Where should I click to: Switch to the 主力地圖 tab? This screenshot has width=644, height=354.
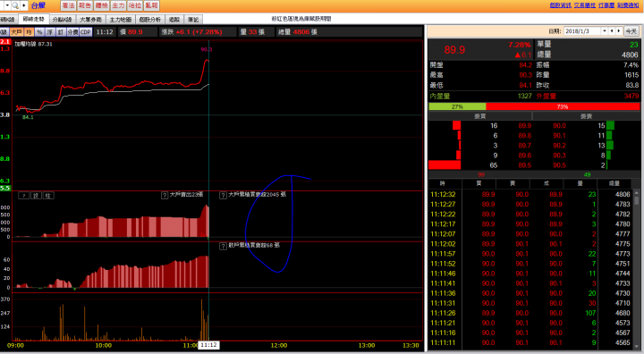pos(121,20)
